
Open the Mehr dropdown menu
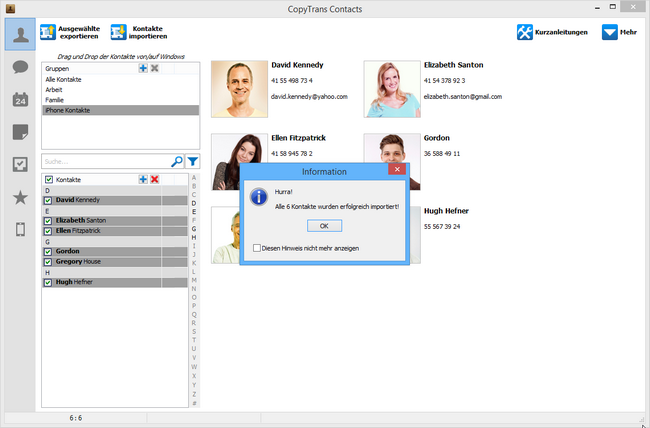tap(619, 32)
